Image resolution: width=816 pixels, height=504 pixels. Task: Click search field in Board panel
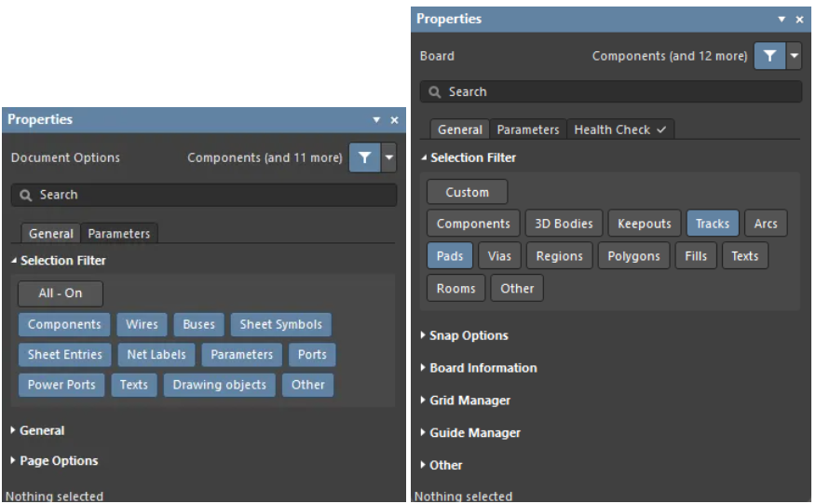point(611,92)
